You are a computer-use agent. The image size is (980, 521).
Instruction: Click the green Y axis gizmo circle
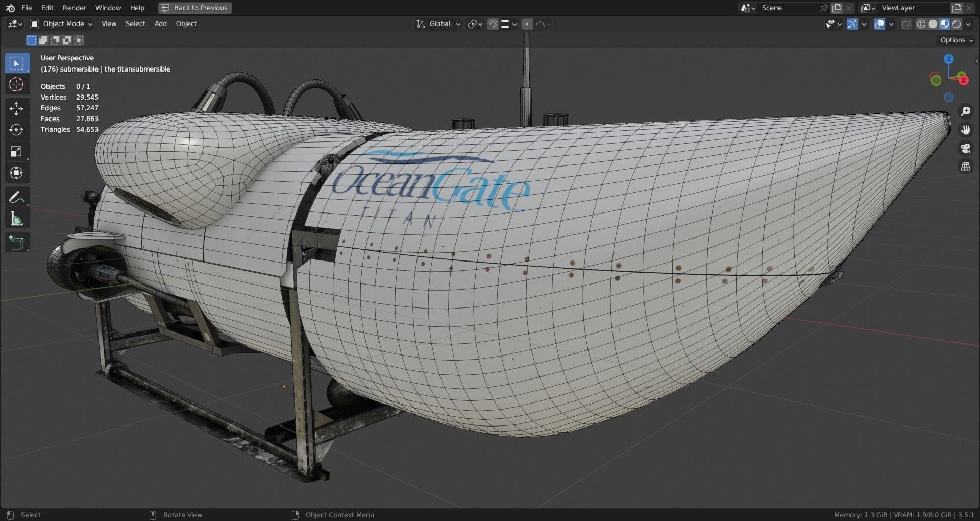[936, 80]
